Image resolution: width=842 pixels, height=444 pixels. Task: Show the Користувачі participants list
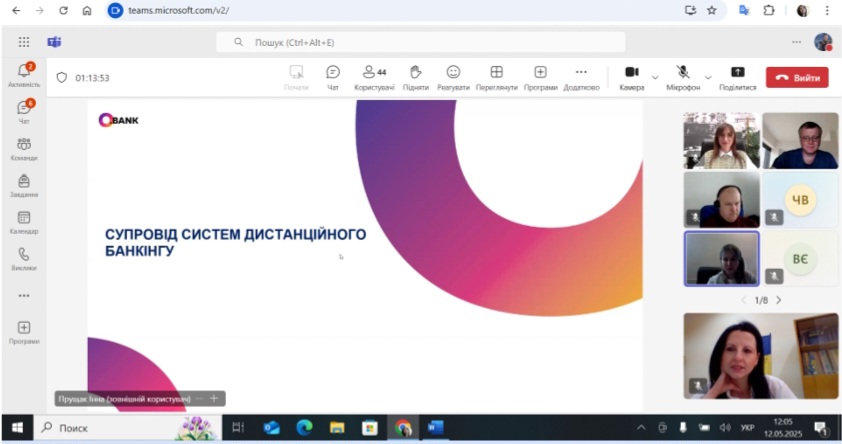(374, 76)
